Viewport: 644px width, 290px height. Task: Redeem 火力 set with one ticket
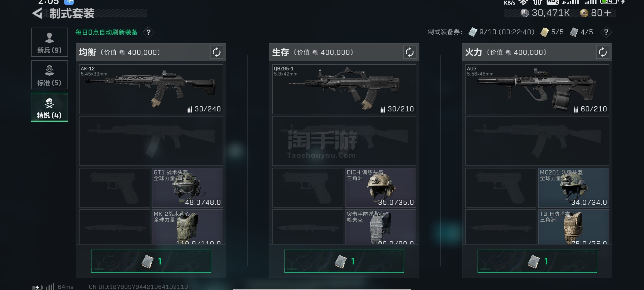[x=537, y=261]
